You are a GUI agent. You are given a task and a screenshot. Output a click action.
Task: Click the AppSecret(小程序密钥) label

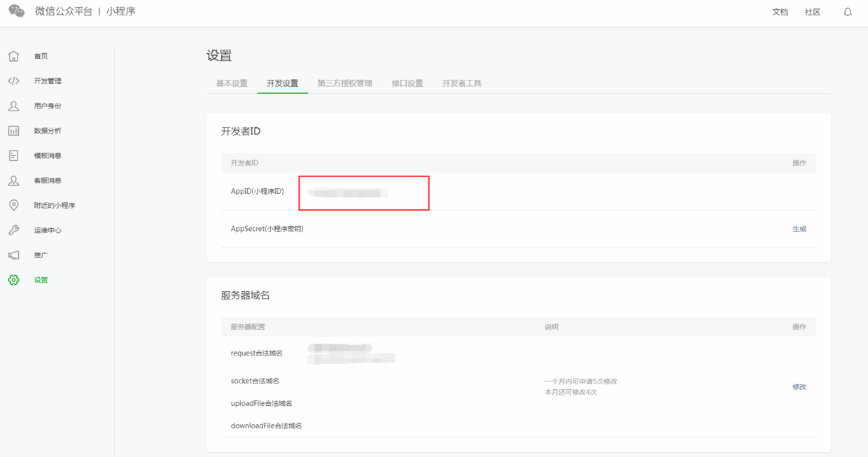(x=267, y=229)
